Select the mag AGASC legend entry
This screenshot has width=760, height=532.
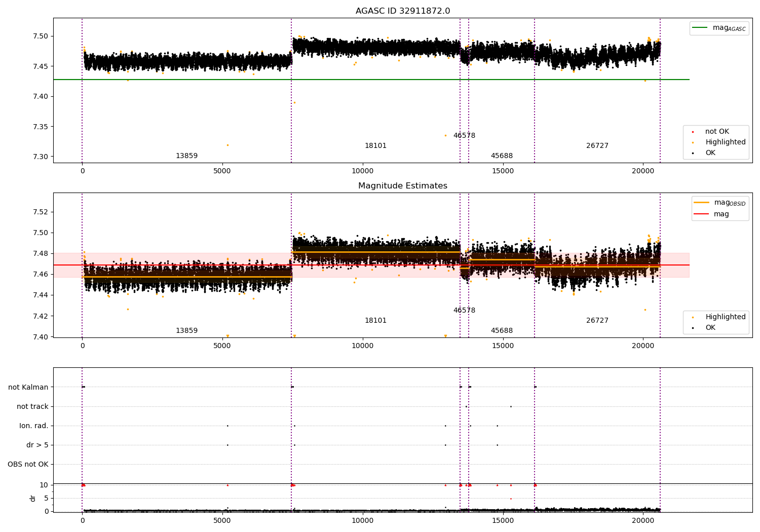click(719, 28)
